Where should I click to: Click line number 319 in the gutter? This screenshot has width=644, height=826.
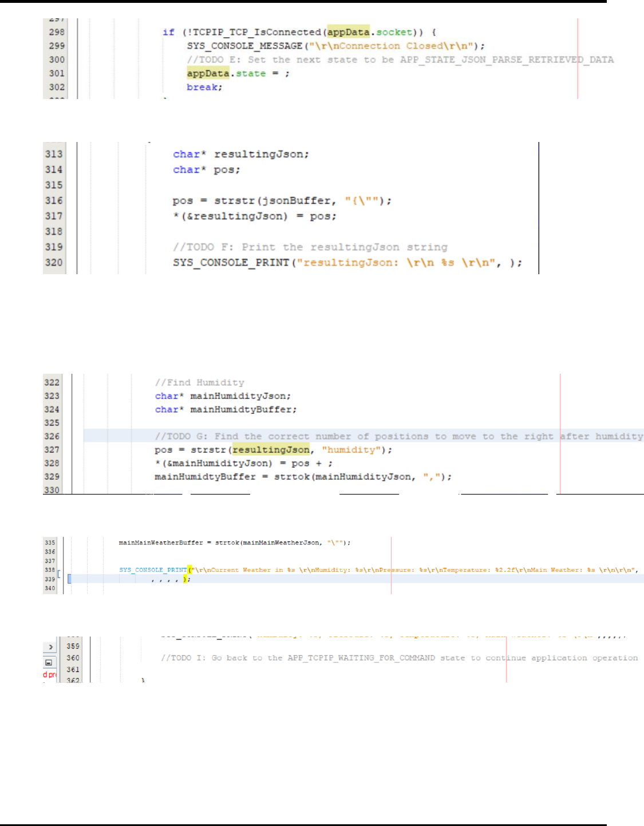point(54,247)
